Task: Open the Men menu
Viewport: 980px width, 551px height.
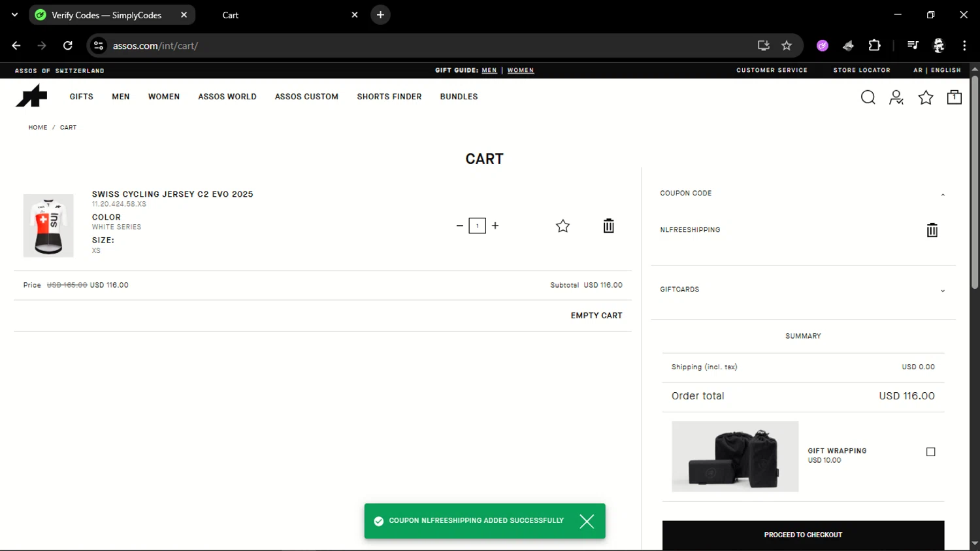Action: tap(121, 97)
